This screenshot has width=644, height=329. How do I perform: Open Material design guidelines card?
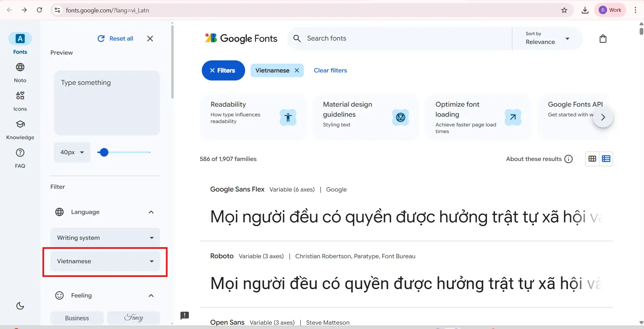[366, 117]
